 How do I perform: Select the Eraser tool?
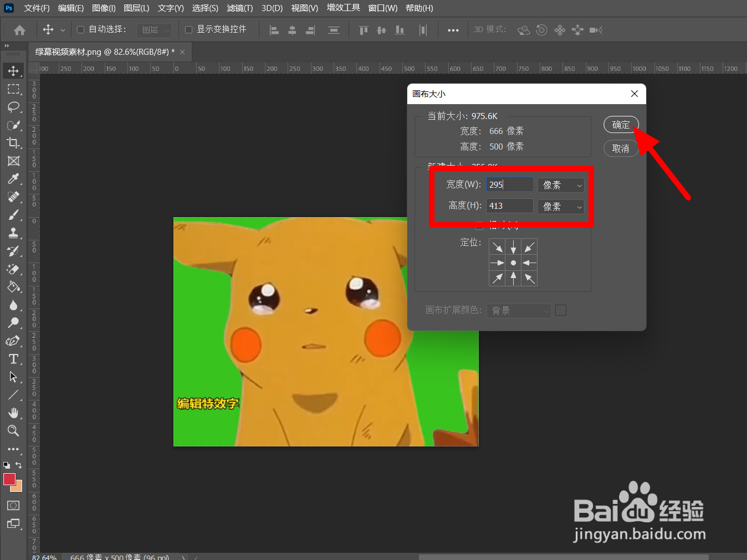click(x=13, y=269)
